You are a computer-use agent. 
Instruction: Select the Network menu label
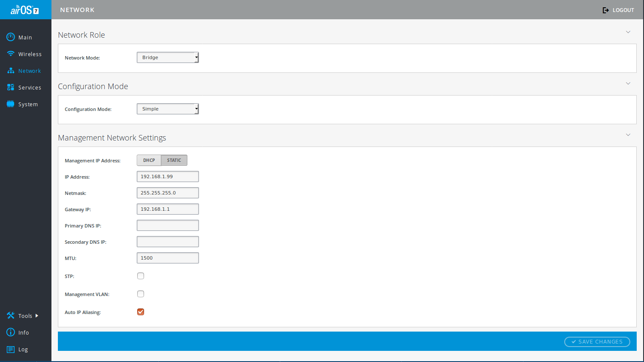point(30,71)
